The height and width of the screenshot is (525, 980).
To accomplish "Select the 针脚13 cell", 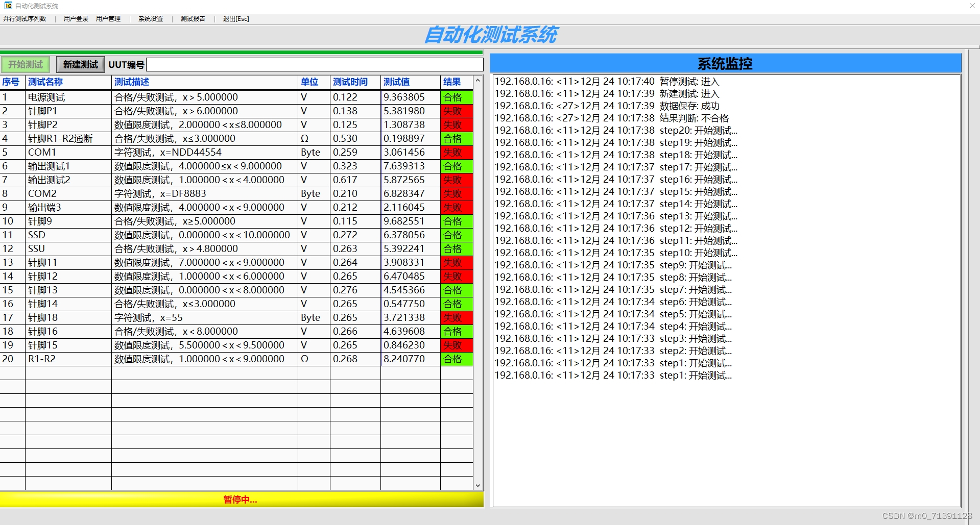I will pos(68,290).
